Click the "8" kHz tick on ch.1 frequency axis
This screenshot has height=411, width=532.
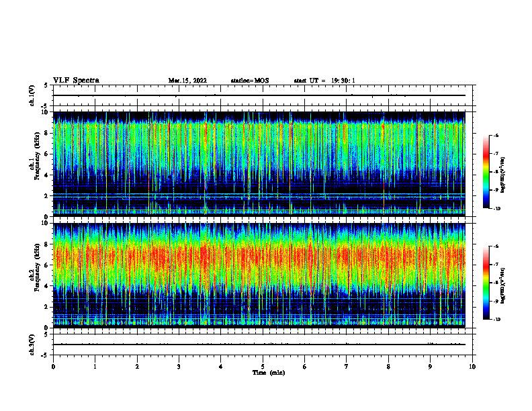point(46,133)
